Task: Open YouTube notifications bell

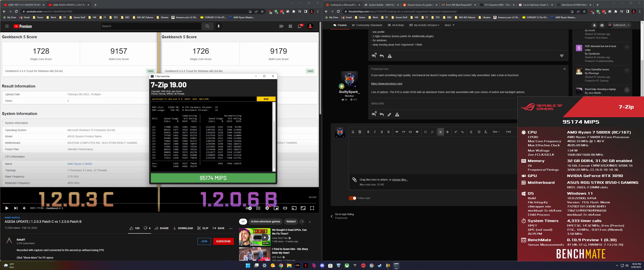Action: coord(300,26)
